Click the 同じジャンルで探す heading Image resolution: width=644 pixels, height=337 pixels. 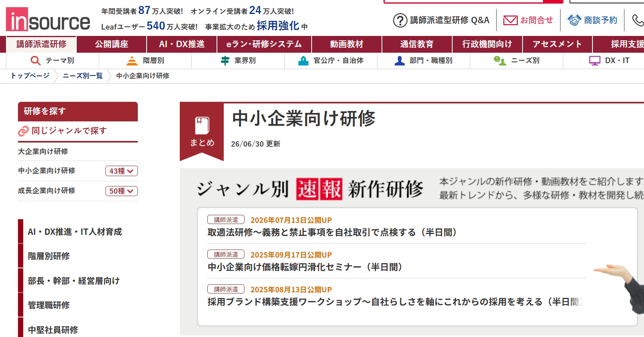[69, 131]
